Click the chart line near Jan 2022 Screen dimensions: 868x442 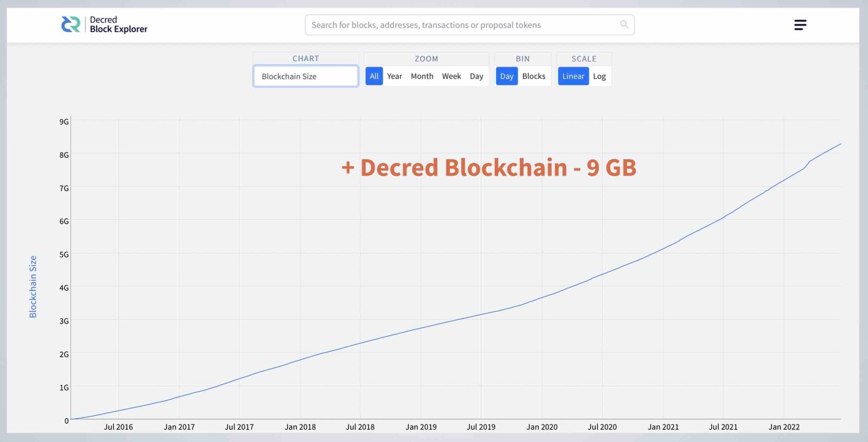point(784,180)
